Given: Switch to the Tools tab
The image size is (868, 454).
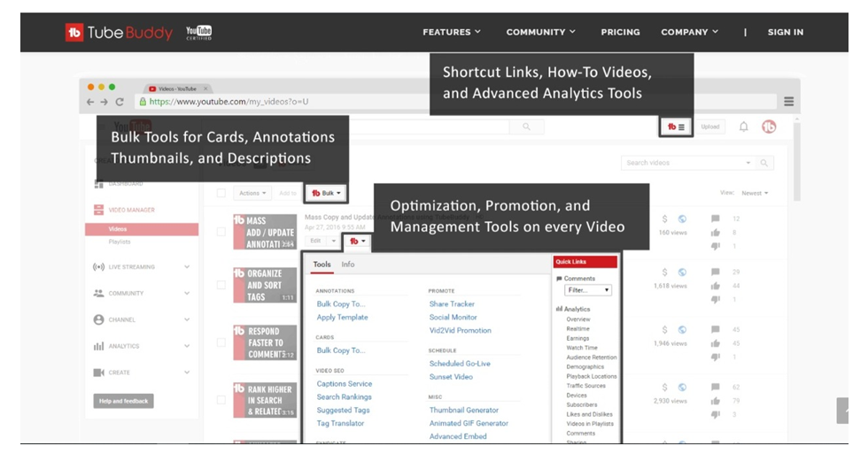Looking at the screenshot, I should click(x=322, y=265).
